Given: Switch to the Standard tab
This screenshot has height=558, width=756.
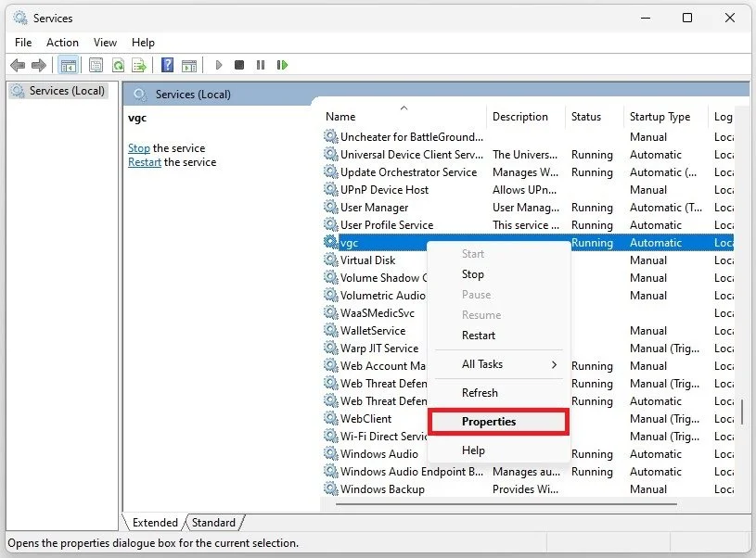Looking at the screenshot, I should [x=213, y=523].
